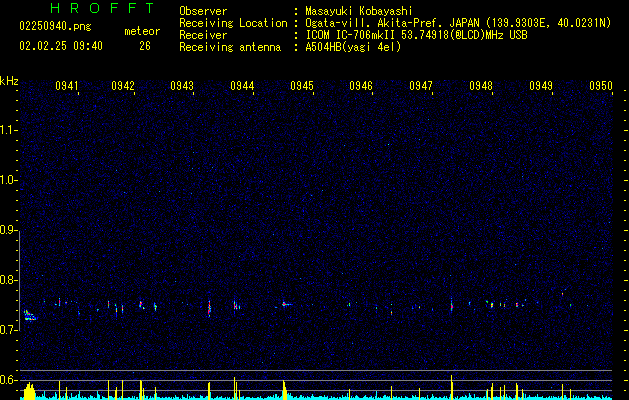Click the 0944 time marker
The width and height of the screenshot is (629, 400).
pyautogui.click(x=242, y=86)
